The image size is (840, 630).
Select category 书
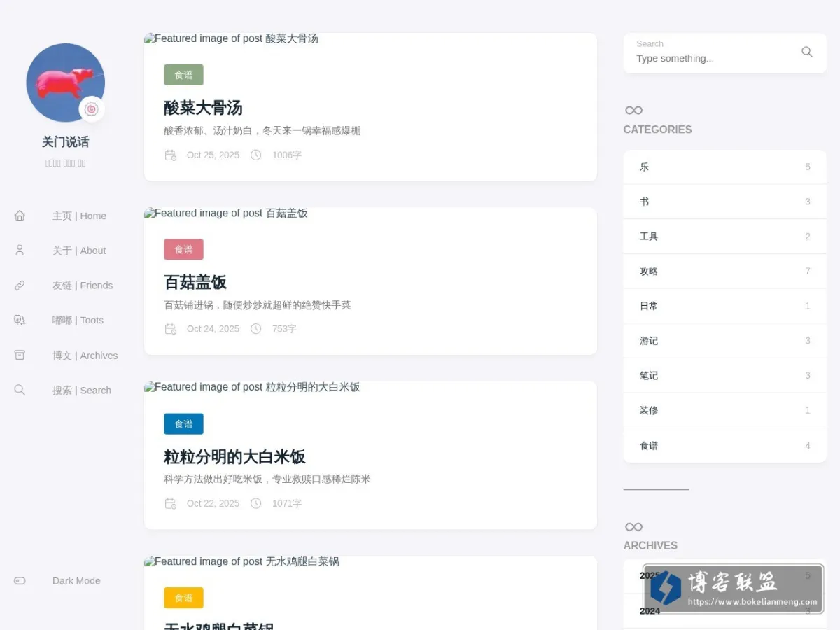(x=725, y=202)
